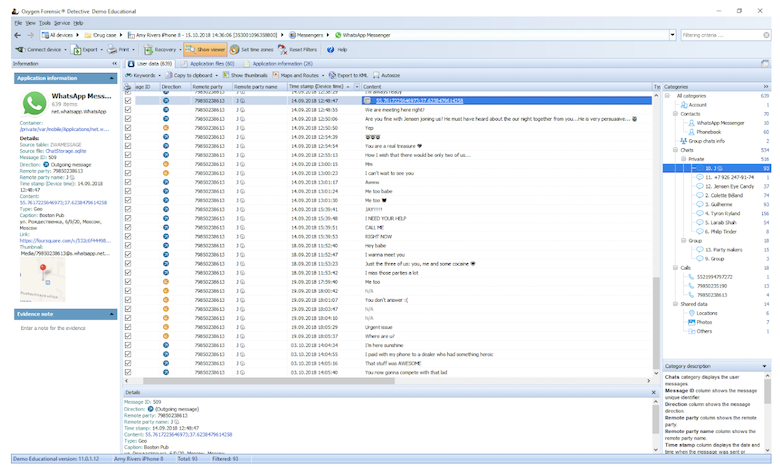
Task: Click the Messengers breadcrumb
Action: [x=306, y=35]
